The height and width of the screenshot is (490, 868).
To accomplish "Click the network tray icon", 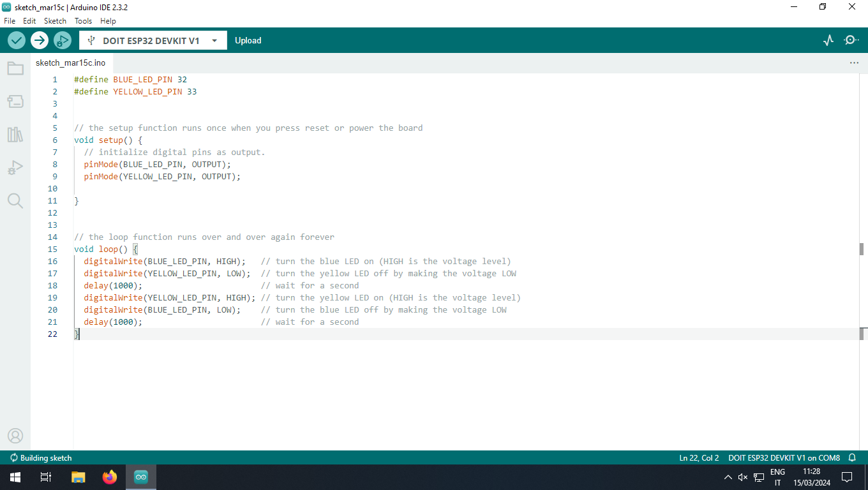I will (759, 477).
